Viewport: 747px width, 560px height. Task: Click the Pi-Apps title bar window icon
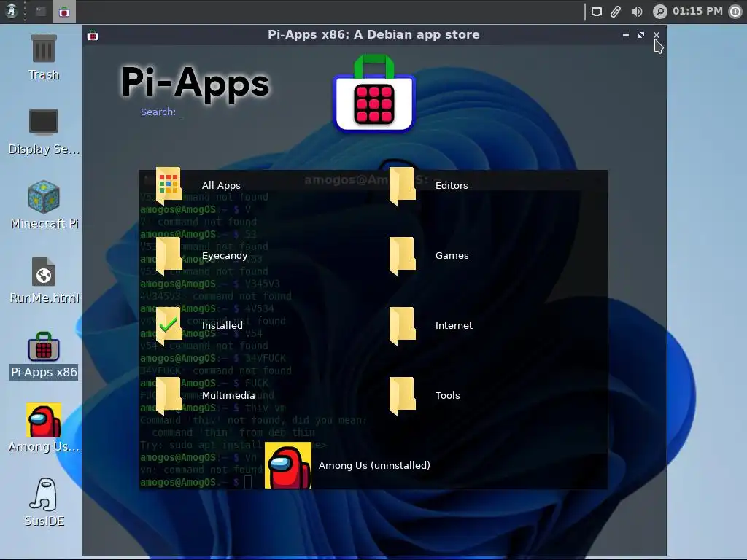93,35
